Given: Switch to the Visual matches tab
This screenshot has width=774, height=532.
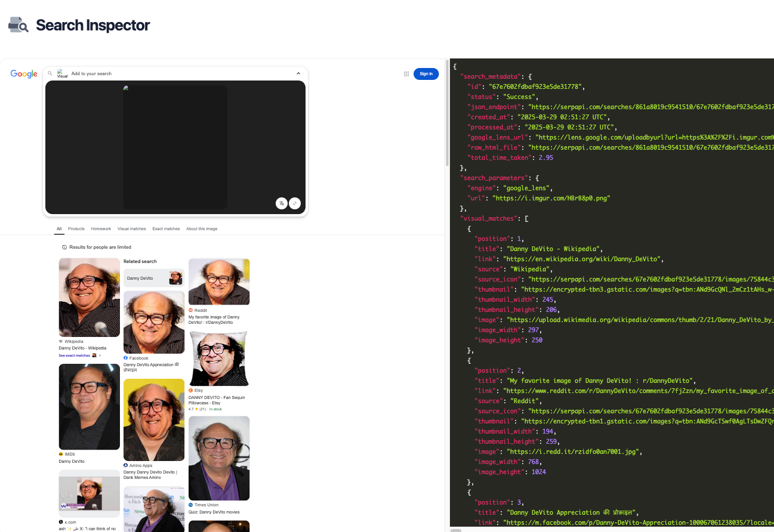Looking at the screenshot, I should coord(132,229).
